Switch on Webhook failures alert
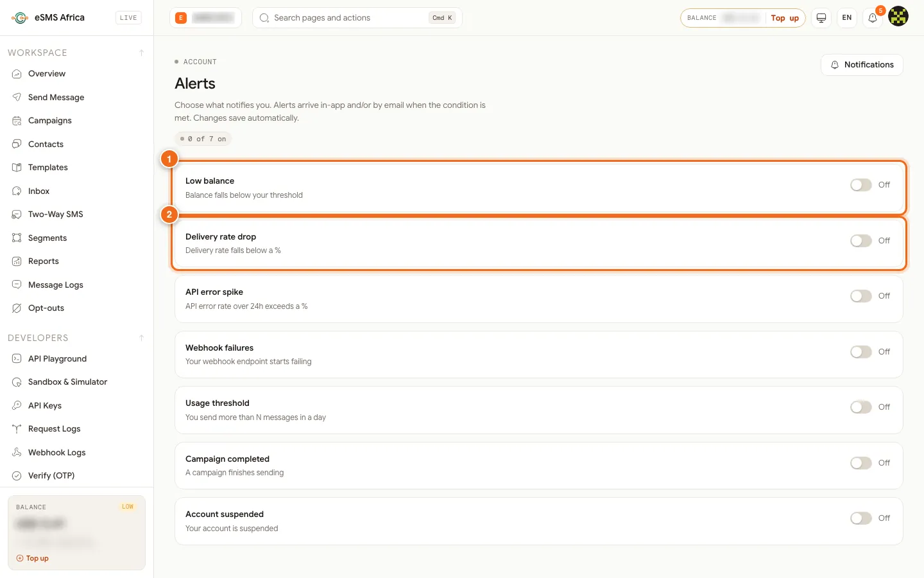 pos(861,352)
